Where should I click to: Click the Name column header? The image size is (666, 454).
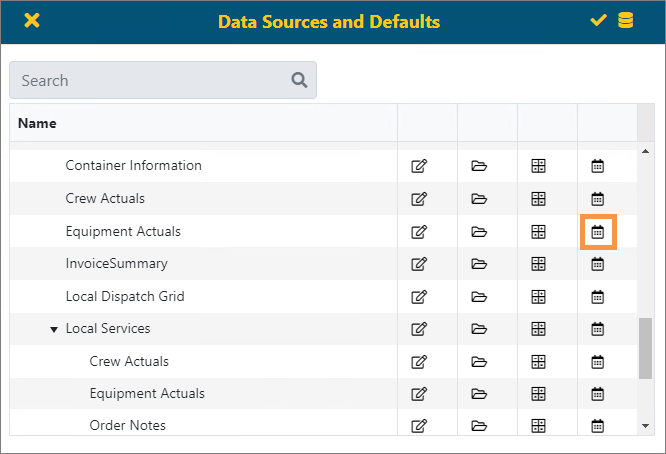pyautogui.click(x=38, y=124)
